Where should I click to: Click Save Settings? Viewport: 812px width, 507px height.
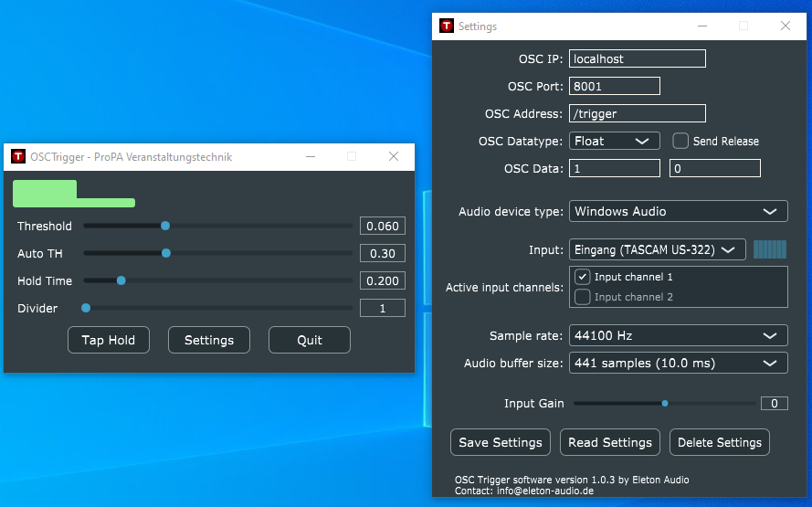[x=501, y=442]
